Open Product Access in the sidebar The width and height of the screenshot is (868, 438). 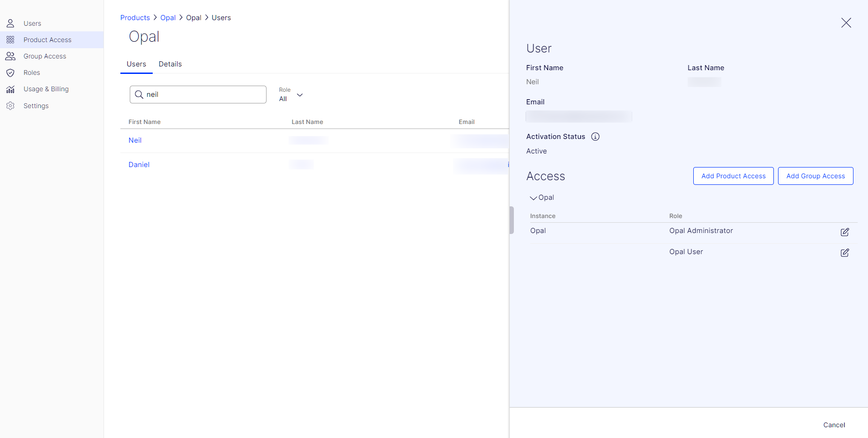click(x=52, y=40)
